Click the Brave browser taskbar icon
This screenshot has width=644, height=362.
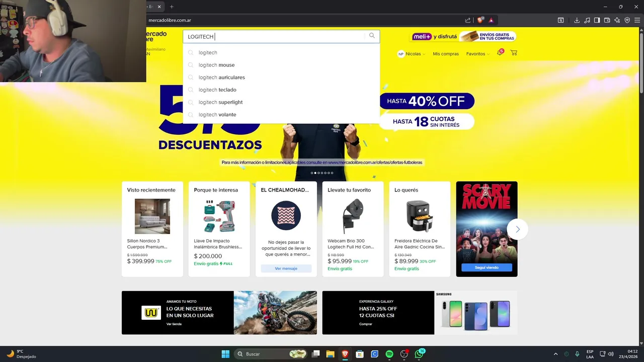(x=345, y=354)
